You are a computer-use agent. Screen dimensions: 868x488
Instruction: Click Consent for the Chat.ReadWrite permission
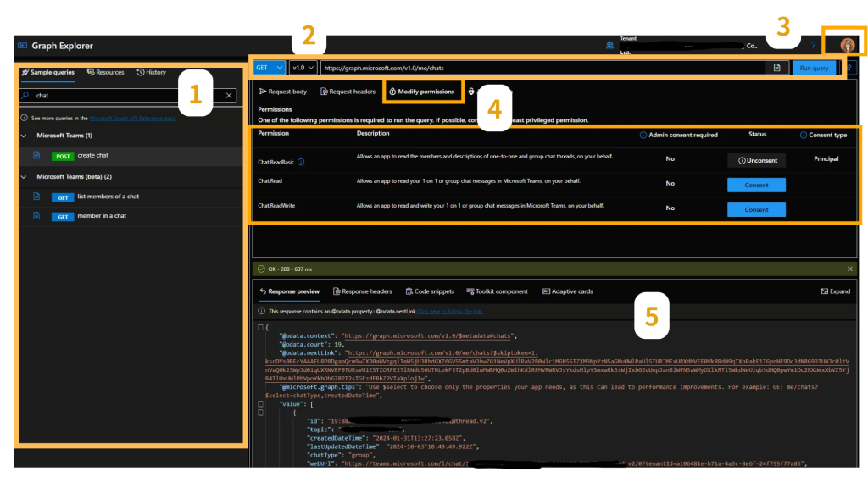(756, 210)
